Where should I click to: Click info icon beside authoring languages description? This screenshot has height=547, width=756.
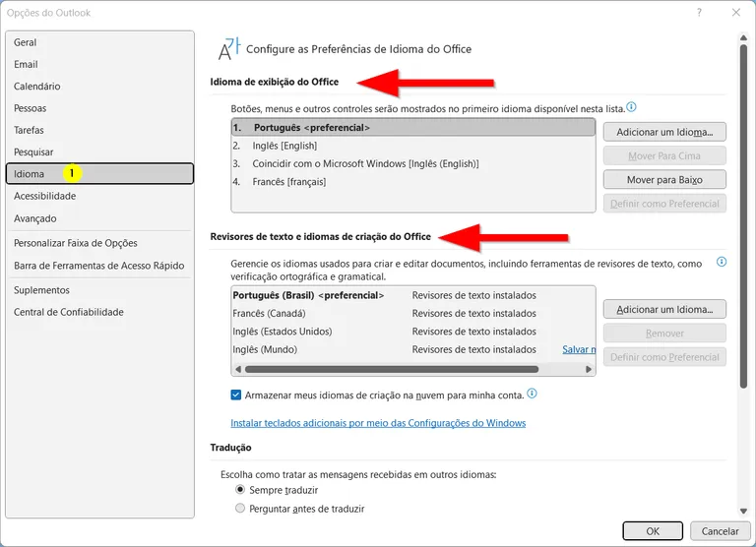point(722,262)
